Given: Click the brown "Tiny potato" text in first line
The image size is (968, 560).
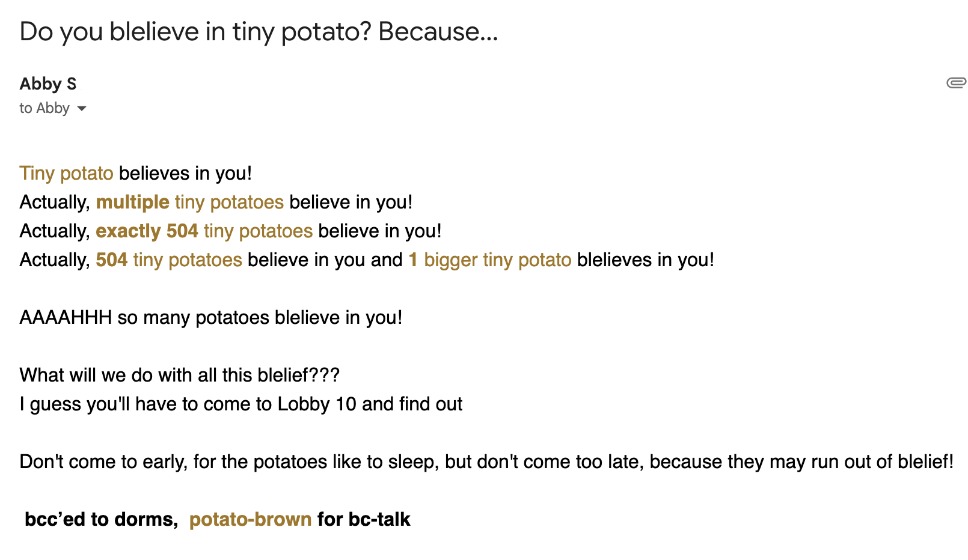Looking at the screenshot, I should (66, 173).
